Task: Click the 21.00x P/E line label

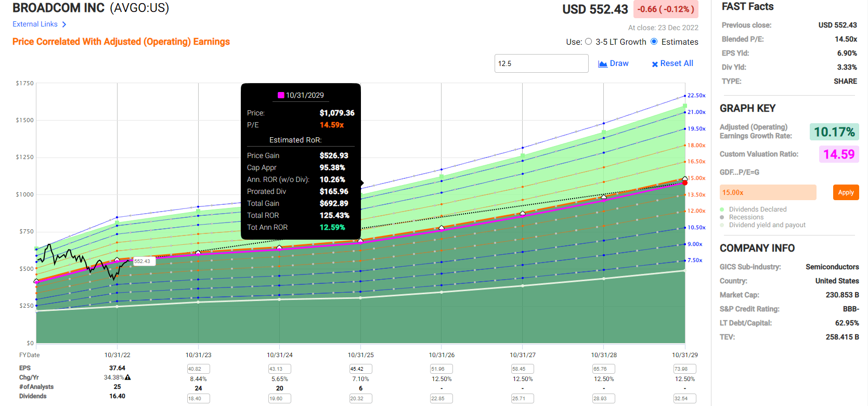Action: coord(696,112)
